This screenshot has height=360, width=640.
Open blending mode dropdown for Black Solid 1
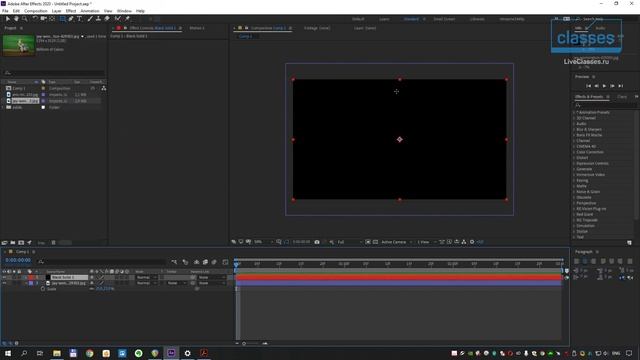[147, 278]
